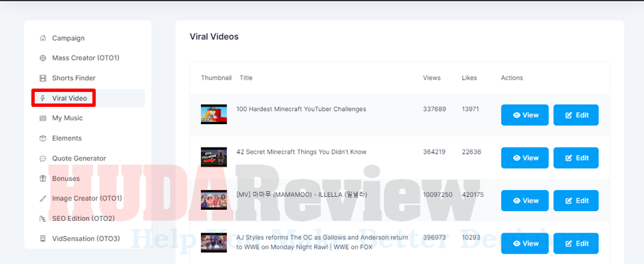Edit the 100 Hardest Minecraft YouTuber Challenges video

point(576,115)
